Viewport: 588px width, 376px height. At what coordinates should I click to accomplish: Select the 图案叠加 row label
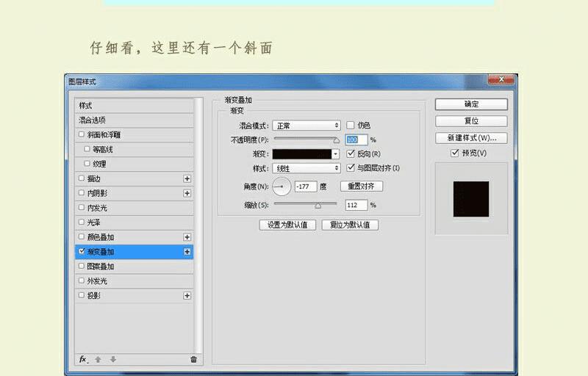tap(101, 267)
